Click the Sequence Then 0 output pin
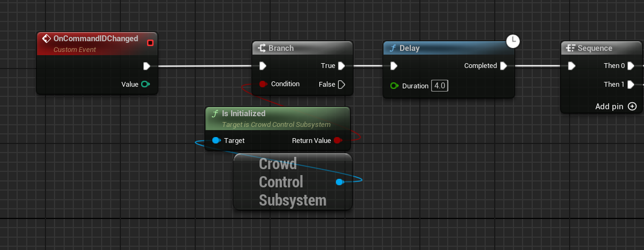This screenshot has height=250, width=644. tap(631, 66)
